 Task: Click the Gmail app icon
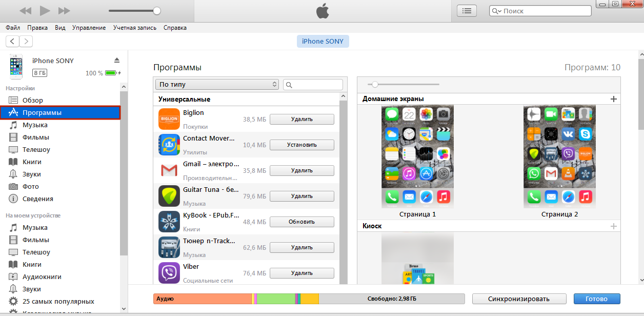[169, 170]
